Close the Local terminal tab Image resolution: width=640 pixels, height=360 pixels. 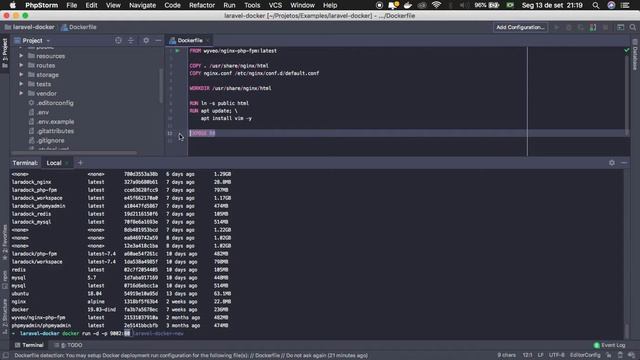67,163
